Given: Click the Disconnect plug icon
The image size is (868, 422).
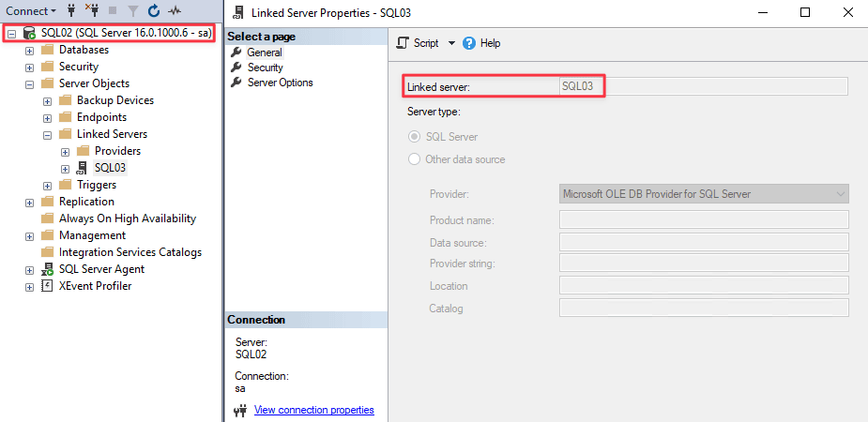Looking at the screenshot, I should point(92,10).
